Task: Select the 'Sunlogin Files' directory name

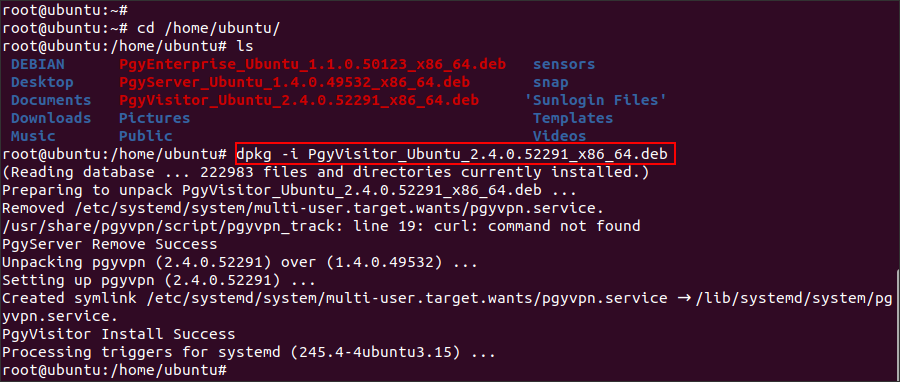Action: (x=596, y=100)
